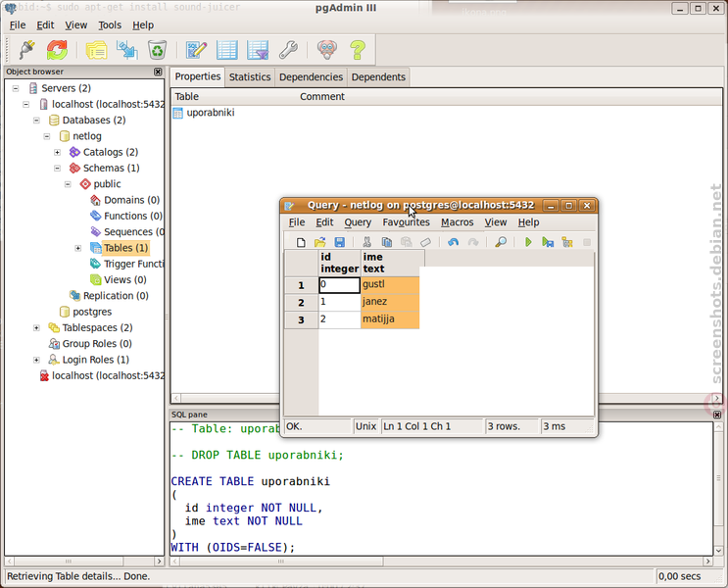Find text with magnifier icon
Image resolution: width=728 pixels, height=588 pixels.
click(501, 242)
